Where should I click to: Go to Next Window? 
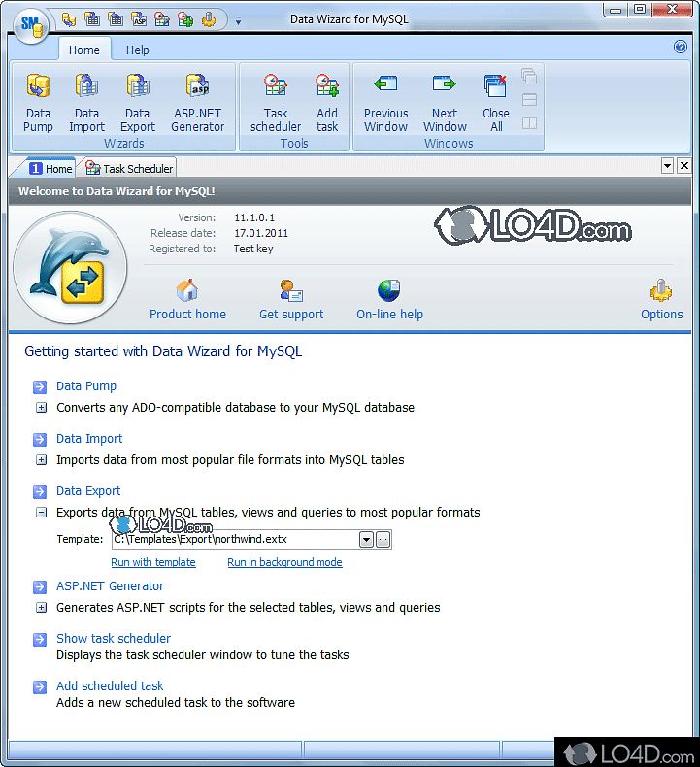pyautogui.click(x=445, y=103)
